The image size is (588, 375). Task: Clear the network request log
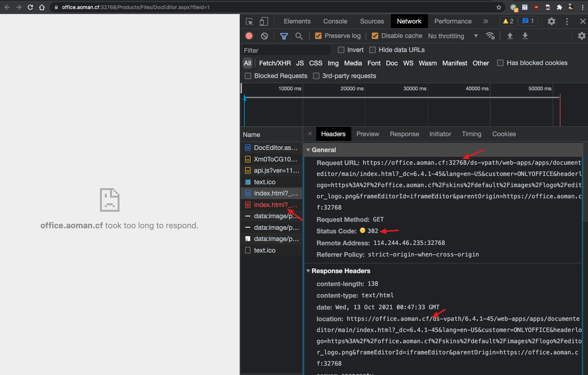pyautogui.click(x=265, y=36)
